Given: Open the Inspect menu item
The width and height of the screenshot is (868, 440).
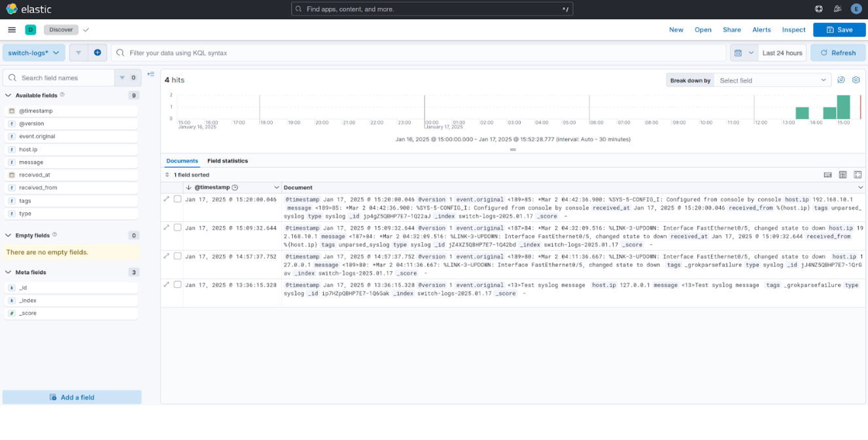Looking at the screenshot, I should 793,30.
